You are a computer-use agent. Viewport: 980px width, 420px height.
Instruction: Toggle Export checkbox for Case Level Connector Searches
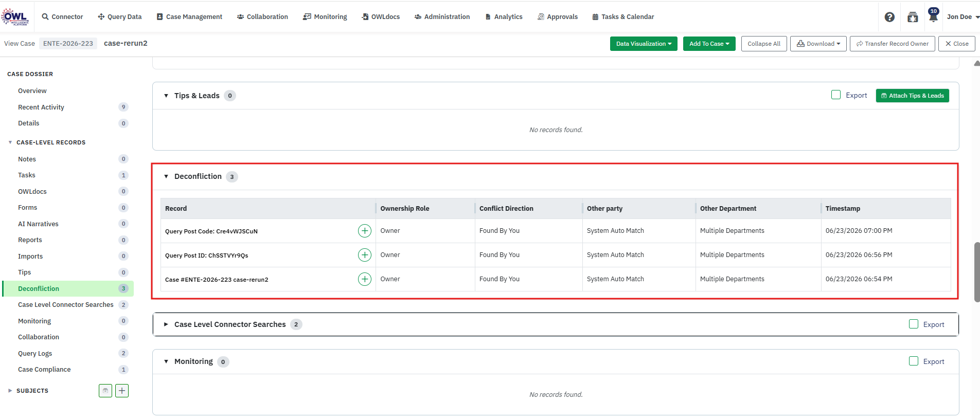click(914, 324)
